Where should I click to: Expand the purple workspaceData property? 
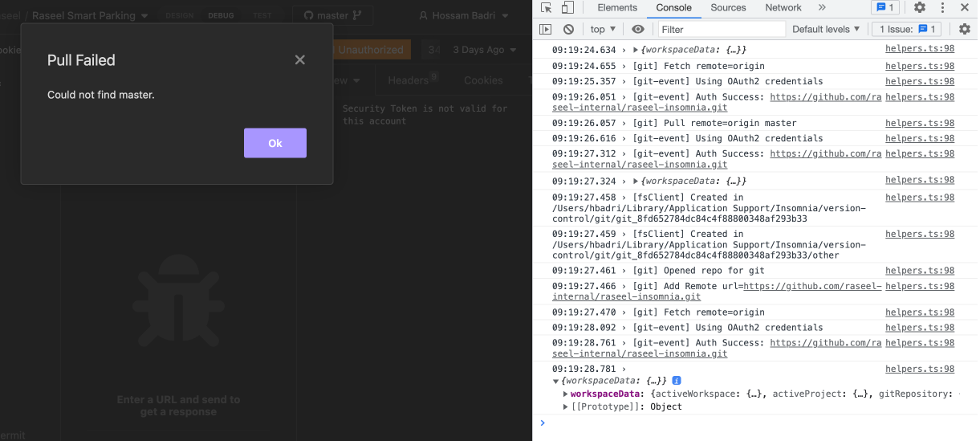[566, 394]
